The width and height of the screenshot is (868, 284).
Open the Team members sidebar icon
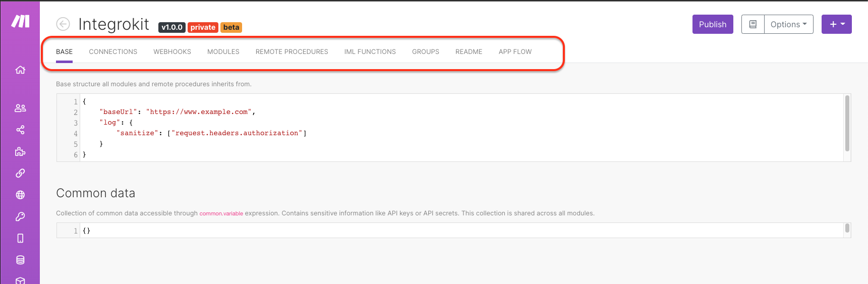(x=20, y=108)
